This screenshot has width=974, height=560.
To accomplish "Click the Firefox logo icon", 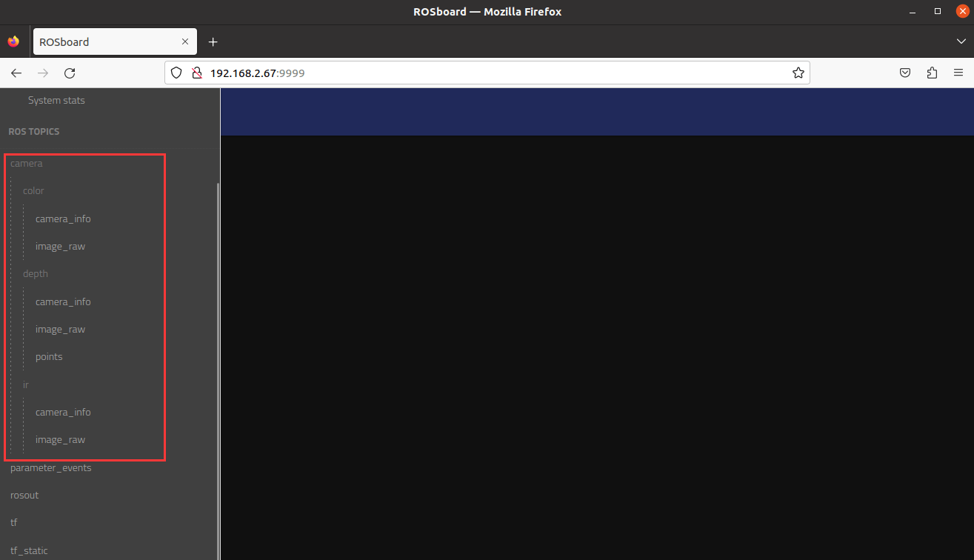I will pyautogui.click(x=13, y=42).
